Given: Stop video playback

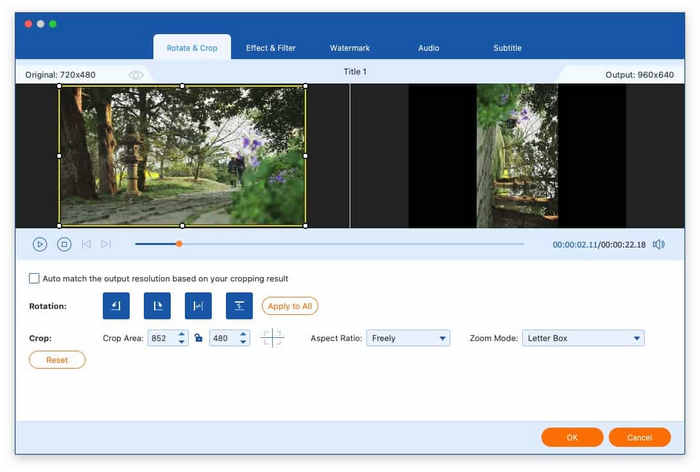Looking at the screenshot, I should point(64,244).
